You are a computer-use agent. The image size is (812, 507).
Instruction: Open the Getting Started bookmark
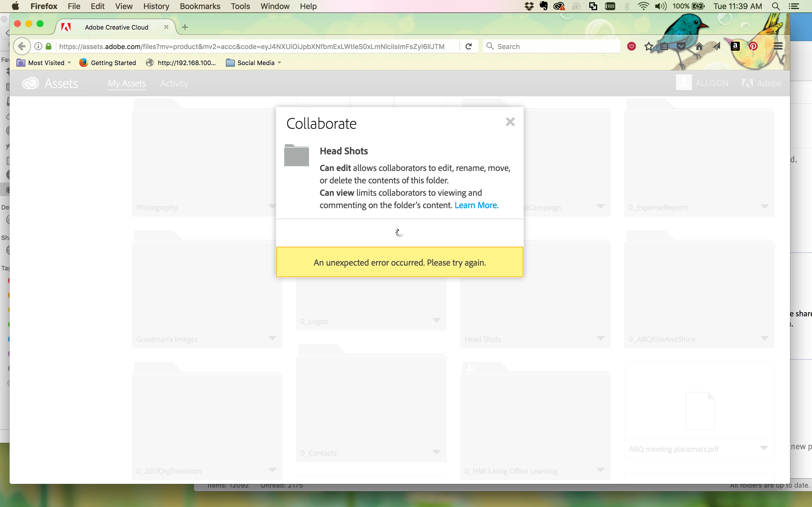(108, 63)
